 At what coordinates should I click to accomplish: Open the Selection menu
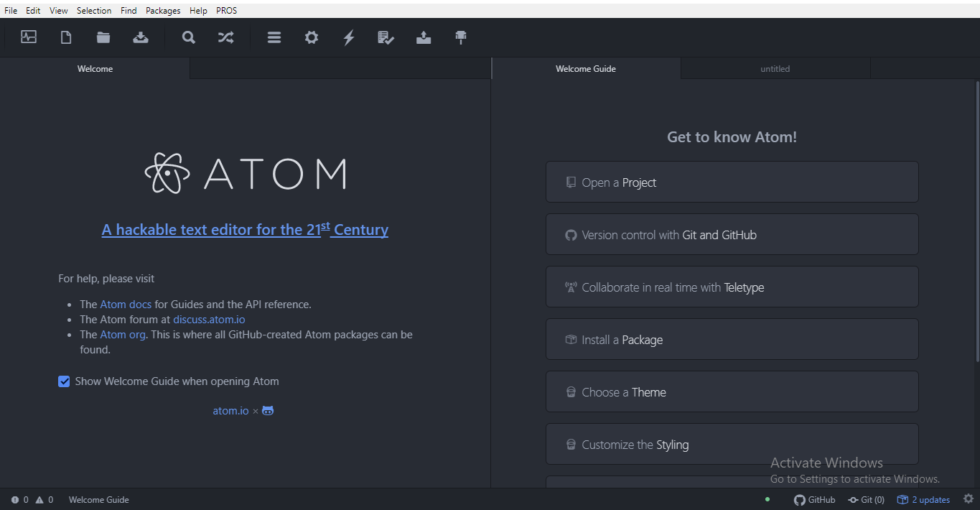coord(94,11)
